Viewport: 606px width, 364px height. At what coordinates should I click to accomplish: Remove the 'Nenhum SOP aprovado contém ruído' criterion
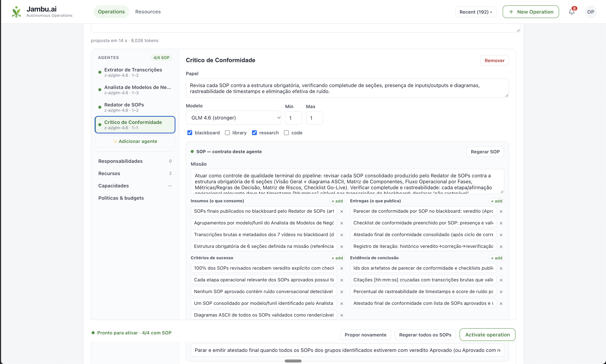pos(342,292)
